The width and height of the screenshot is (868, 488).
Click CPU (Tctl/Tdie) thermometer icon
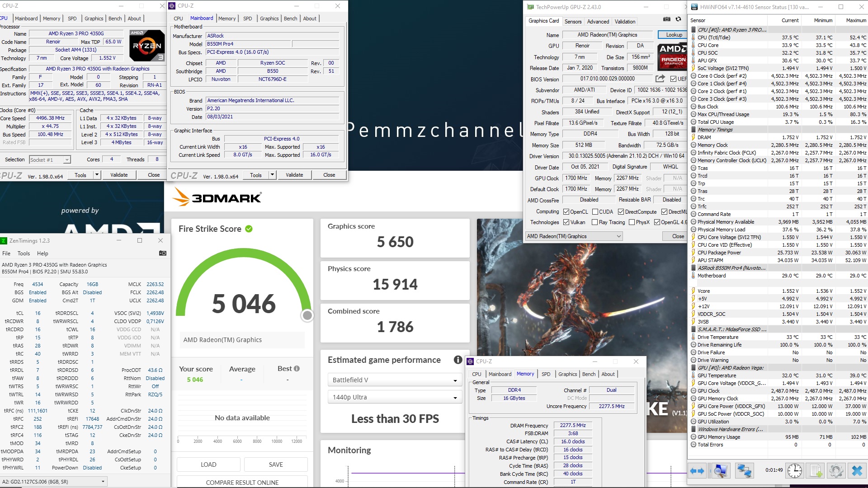coord(693,38)
